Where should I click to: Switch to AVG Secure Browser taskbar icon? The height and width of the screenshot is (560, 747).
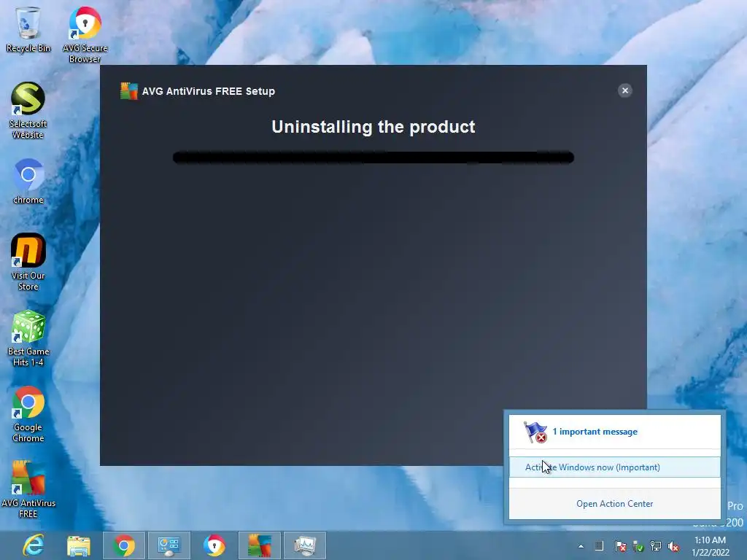(214, 545)
